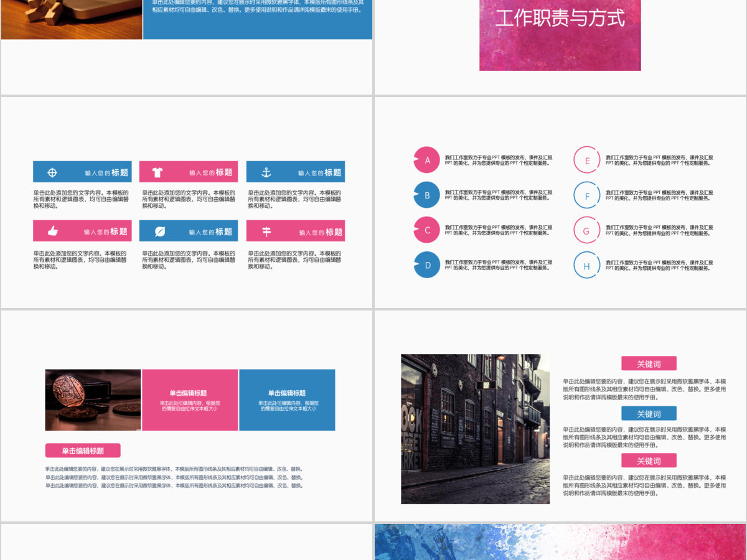747x560 pixels.
Task: Click the blue 关键词 label button
Action: click(x=649, y=414)
